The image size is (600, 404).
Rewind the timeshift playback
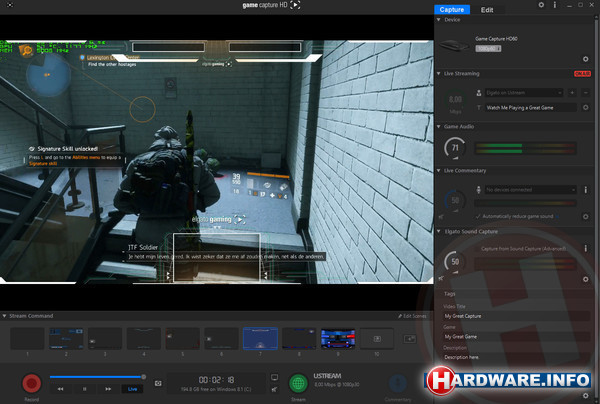(x=60, y=389)
